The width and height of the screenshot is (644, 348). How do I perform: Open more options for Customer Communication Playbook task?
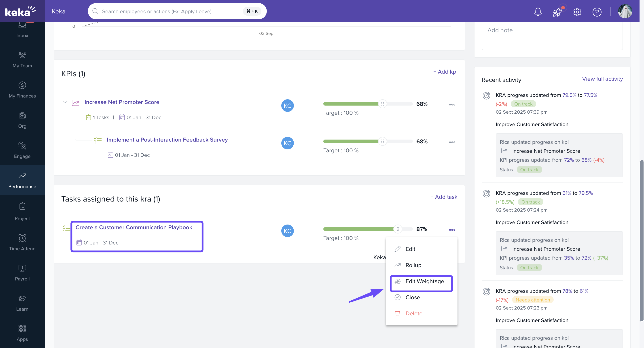pos(452,230)
